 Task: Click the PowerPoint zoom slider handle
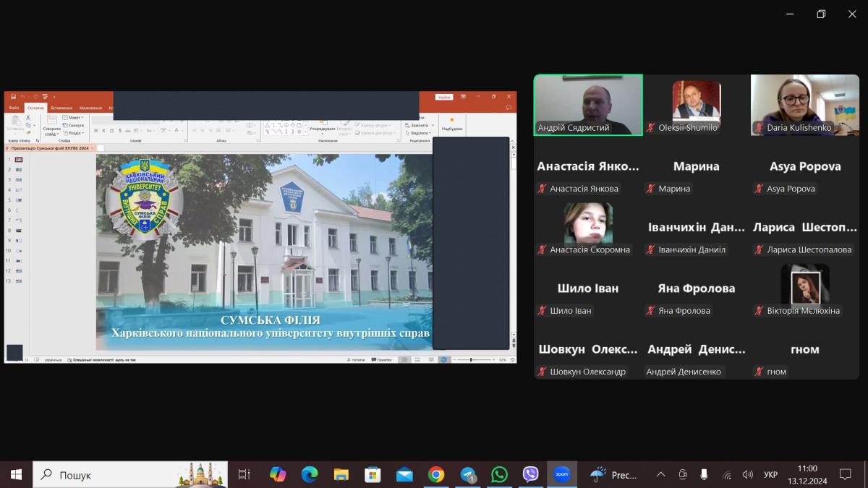point(471,359)
